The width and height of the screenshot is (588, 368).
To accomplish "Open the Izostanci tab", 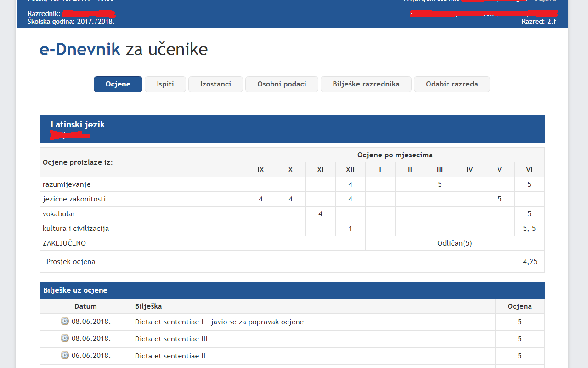I will point(215,84).
